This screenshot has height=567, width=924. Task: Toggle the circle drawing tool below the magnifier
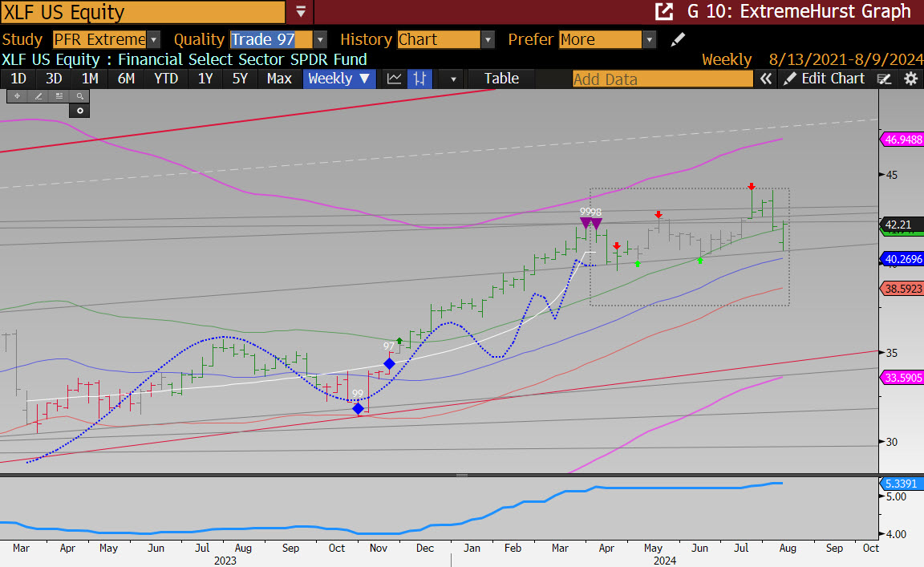click(x=79, y=110)
